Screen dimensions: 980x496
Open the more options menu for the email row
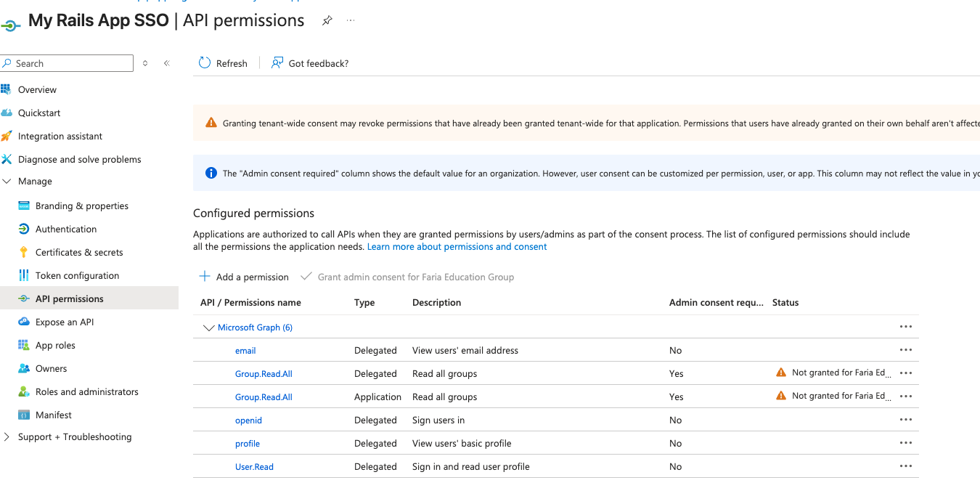point(905,350)
